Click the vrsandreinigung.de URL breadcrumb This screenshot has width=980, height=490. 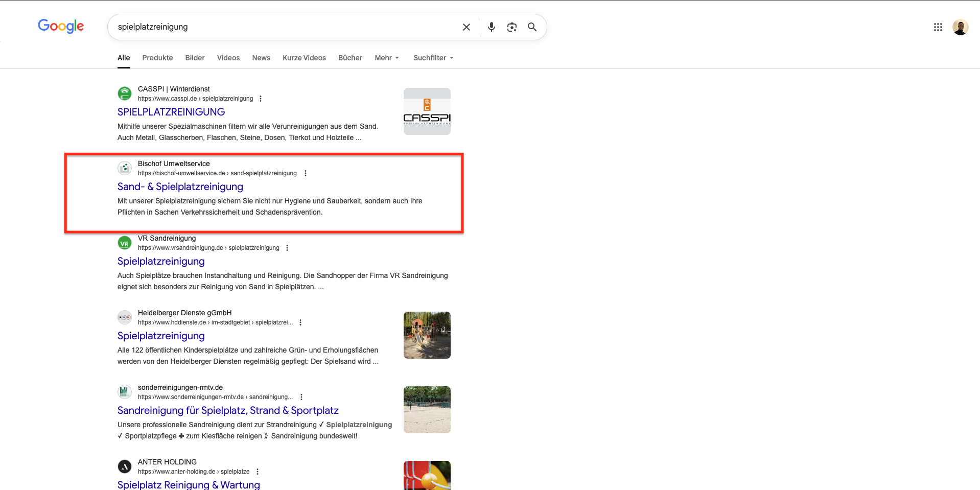pos(208,248)
